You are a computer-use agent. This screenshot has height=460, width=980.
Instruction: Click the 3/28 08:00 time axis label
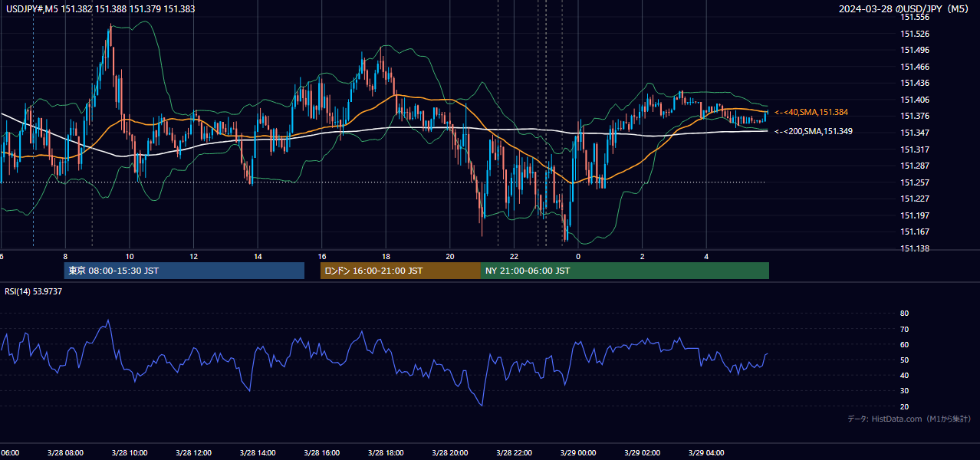(x=65, y=453)
